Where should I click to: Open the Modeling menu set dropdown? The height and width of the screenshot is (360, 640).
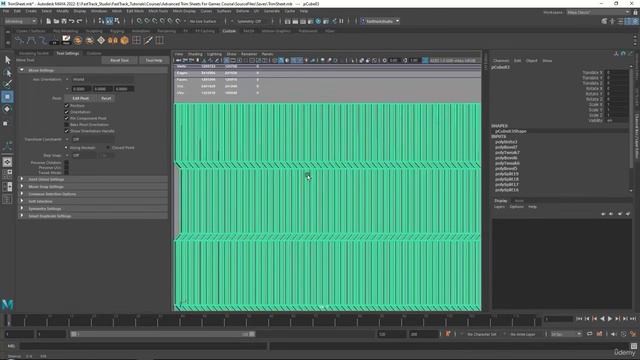pos(20,21)
